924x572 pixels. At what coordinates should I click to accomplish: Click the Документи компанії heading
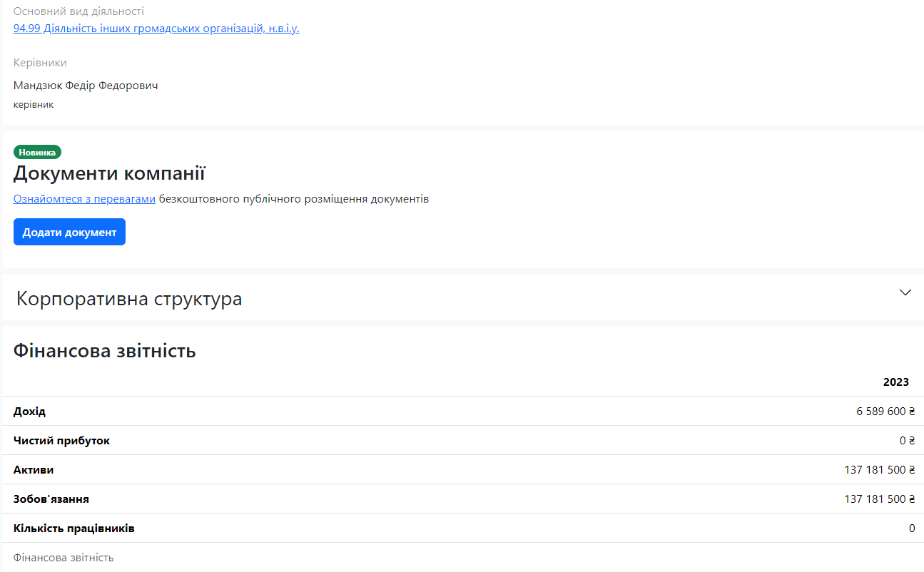pyautogui.click(x=110, y=173)
